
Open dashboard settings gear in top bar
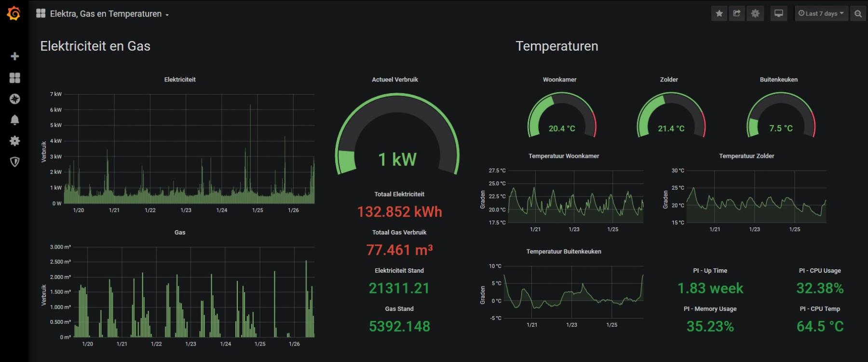[755, 14]
